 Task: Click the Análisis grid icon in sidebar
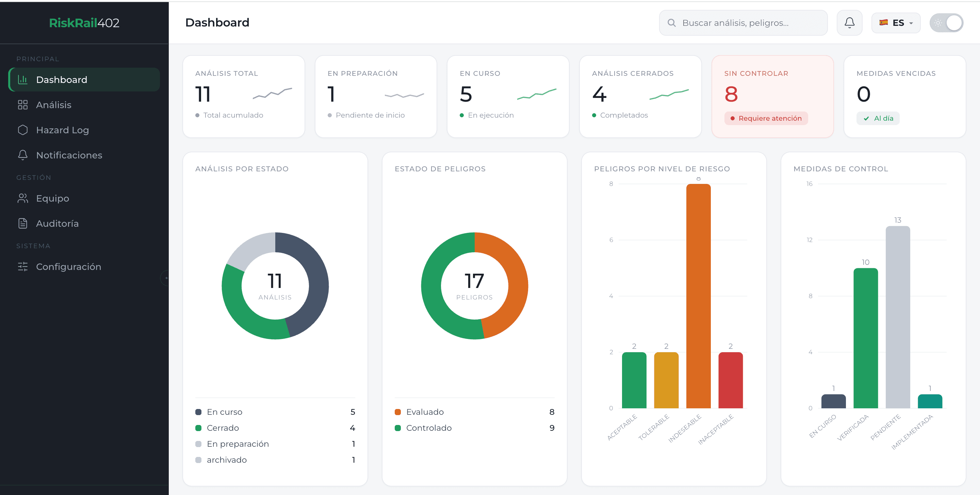23,105
